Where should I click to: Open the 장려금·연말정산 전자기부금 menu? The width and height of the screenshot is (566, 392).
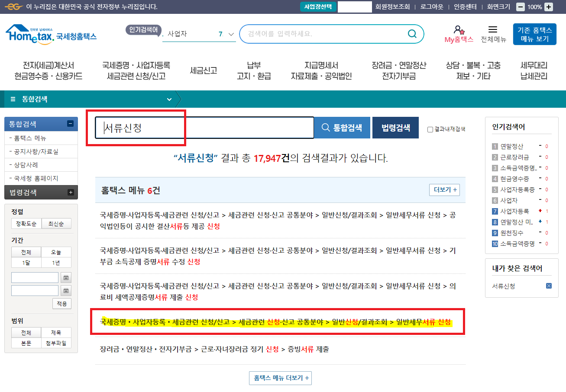coord(398,69)
